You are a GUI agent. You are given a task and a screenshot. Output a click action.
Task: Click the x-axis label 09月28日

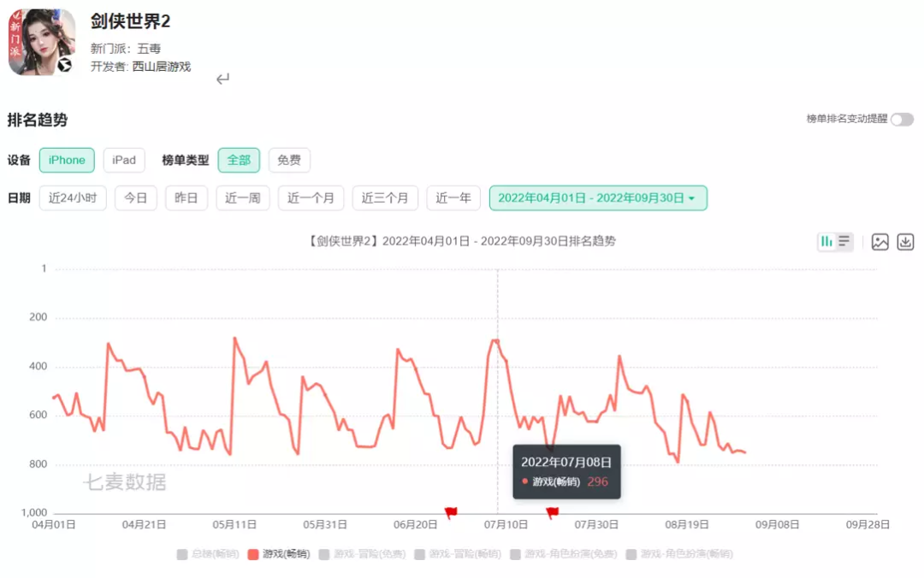(868, 524)
